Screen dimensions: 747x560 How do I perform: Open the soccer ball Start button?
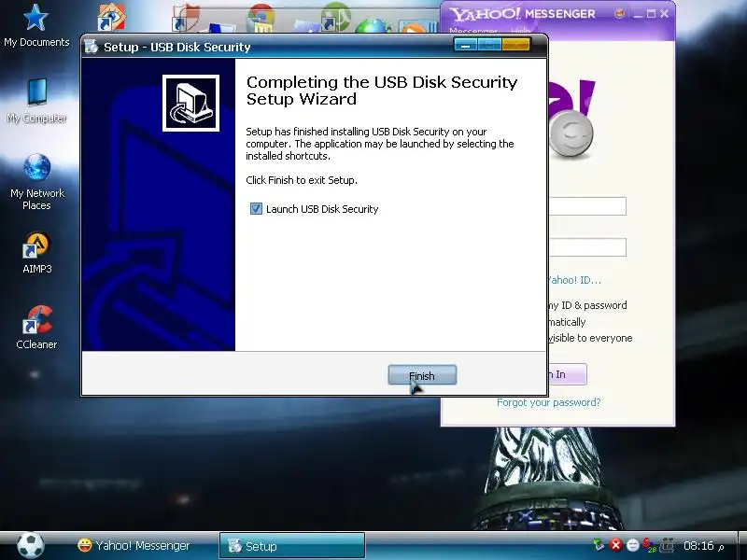click(x=31, y=545)
